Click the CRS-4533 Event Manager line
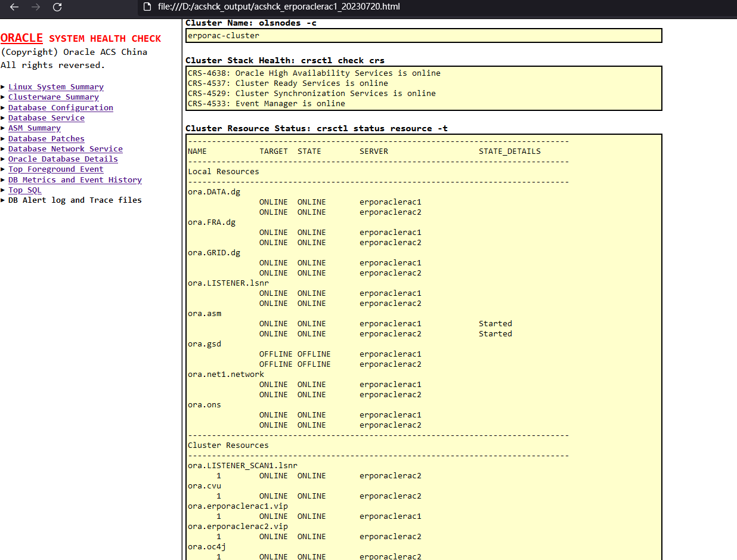The height and width of the screenshot is (560, 737). tap(267, 104)
